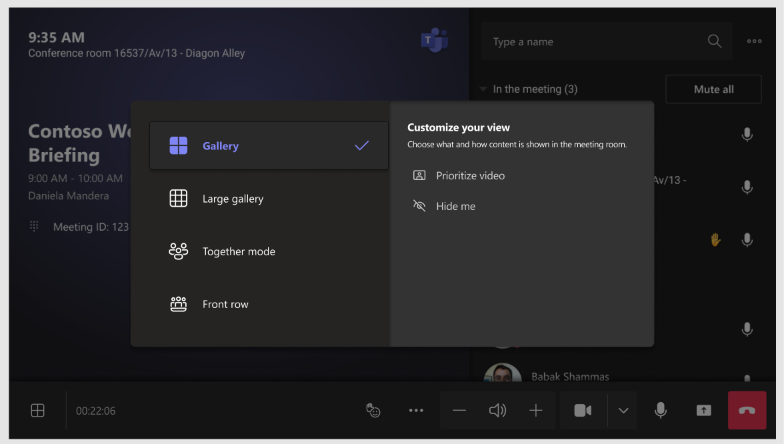Select the Gallery view option

pyautogui.click(x=269, y=146)
